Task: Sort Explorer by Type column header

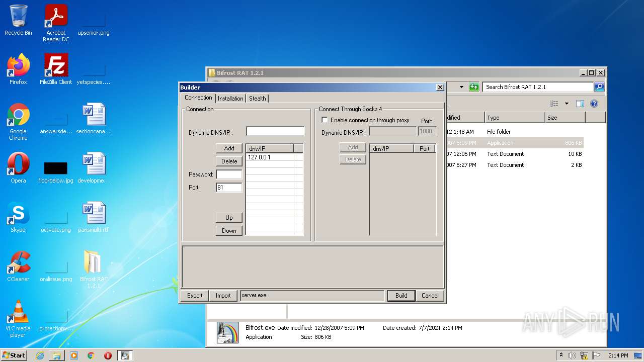Action: 515,118
